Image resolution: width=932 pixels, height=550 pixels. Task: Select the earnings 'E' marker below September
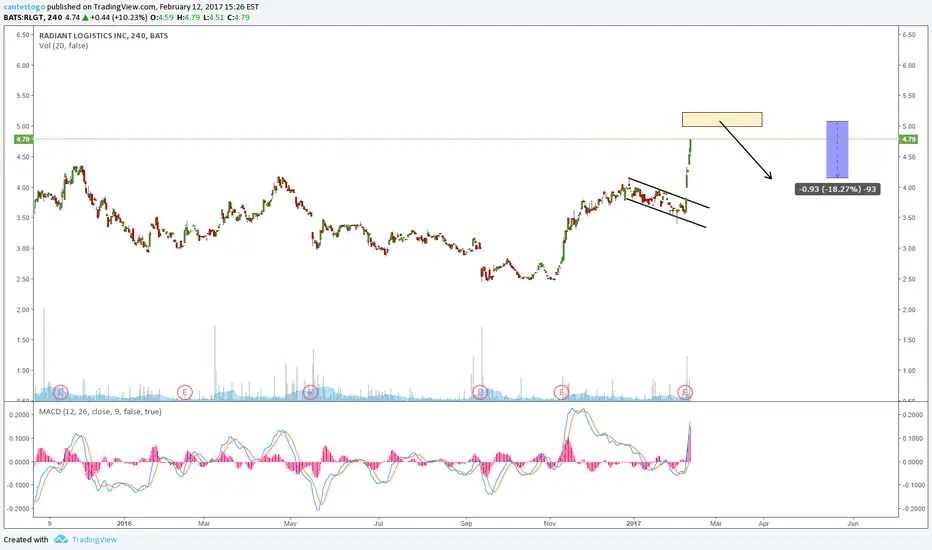point(480,392)
